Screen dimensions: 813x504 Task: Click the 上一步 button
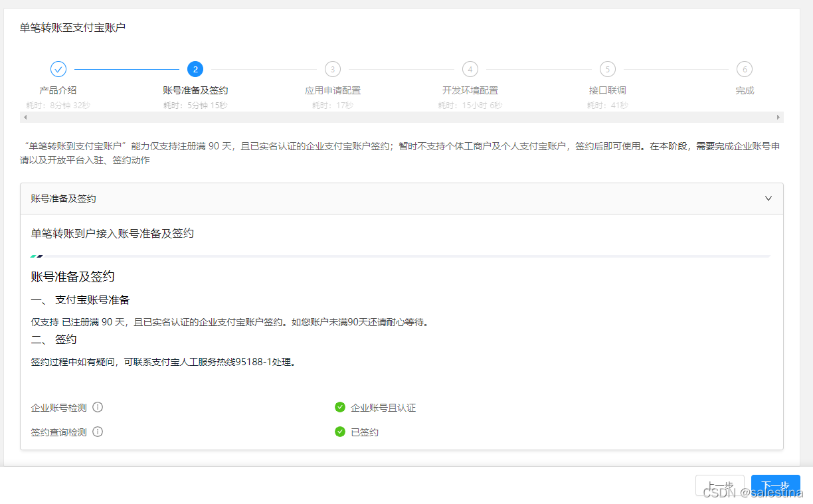720,486
